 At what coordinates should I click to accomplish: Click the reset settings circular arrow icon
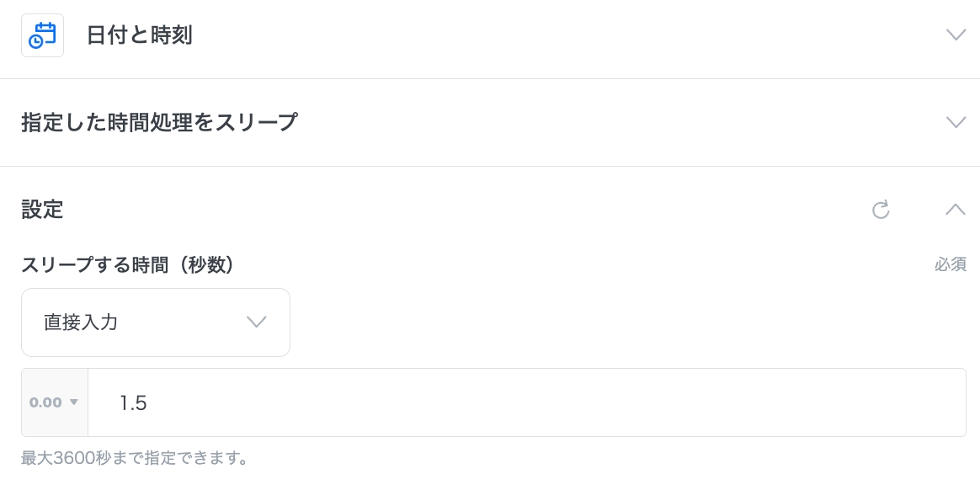coord(881,210)
